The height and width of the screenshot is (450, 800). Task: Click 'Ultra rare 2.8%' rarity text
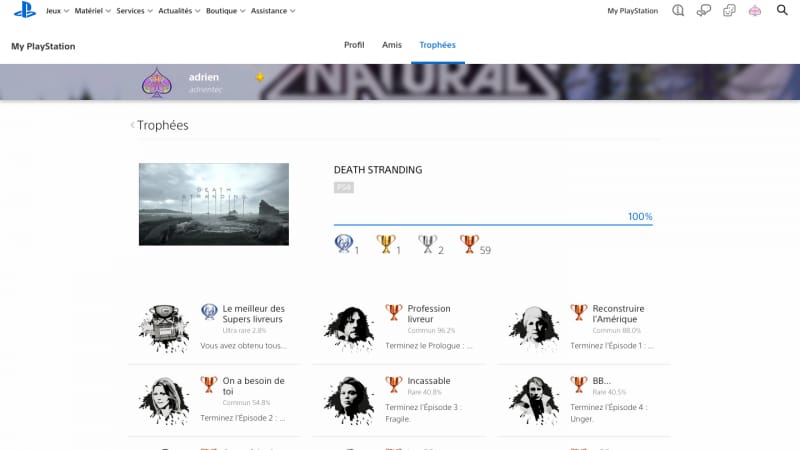244,331
